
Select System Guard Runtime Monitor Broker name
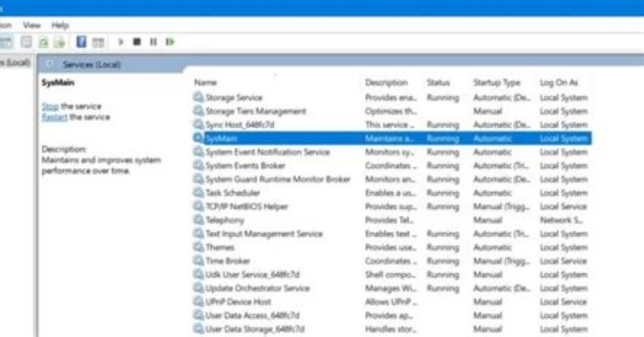278,179
